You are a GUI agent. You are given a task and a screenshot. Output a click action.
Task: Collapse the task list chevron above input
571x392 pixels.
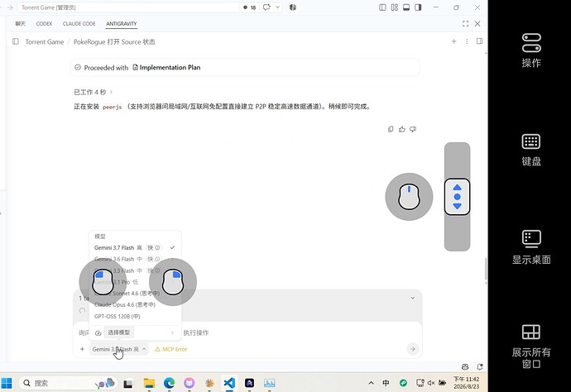tap(413, 298)
